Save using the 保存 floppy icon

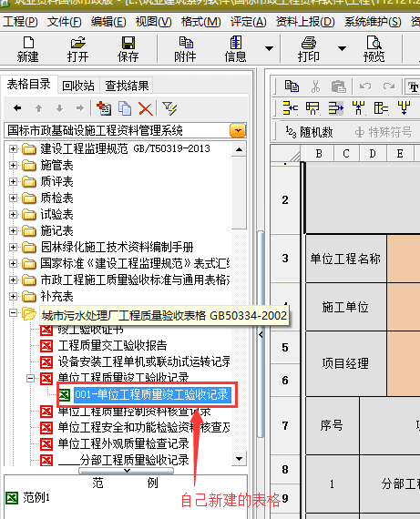[x=128, y=49]
